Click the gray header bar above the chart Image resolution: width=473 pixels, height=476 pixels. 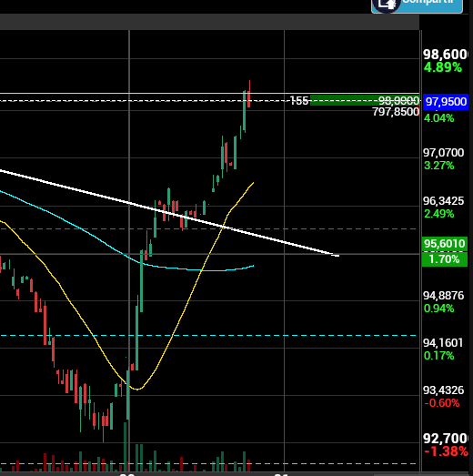pos(209,22)
